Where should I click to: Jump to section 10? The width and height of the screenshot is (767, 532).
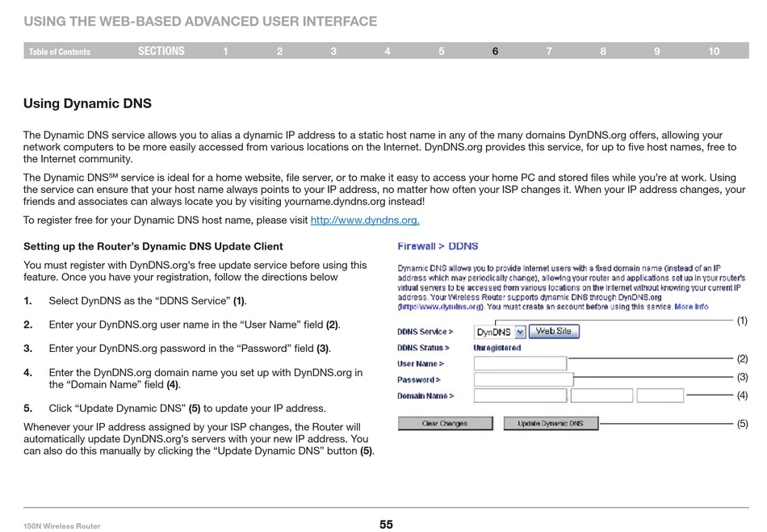tap(714, 52)
